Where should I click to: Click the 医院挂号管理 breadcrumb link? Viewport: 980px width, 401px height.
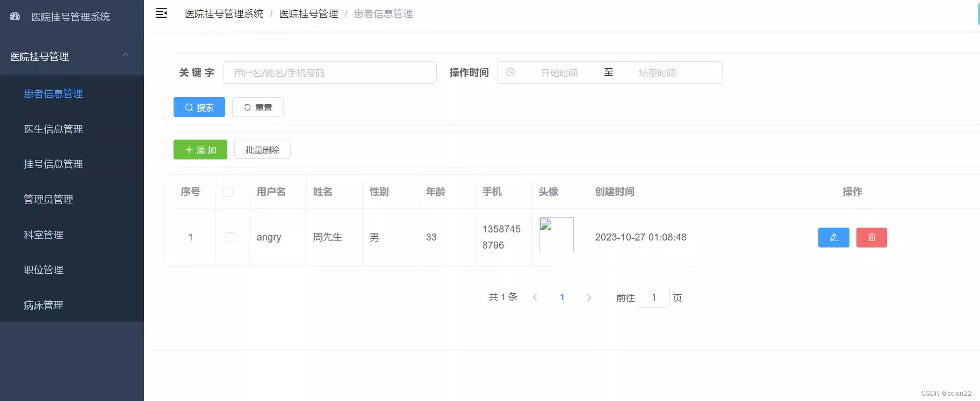308,13
